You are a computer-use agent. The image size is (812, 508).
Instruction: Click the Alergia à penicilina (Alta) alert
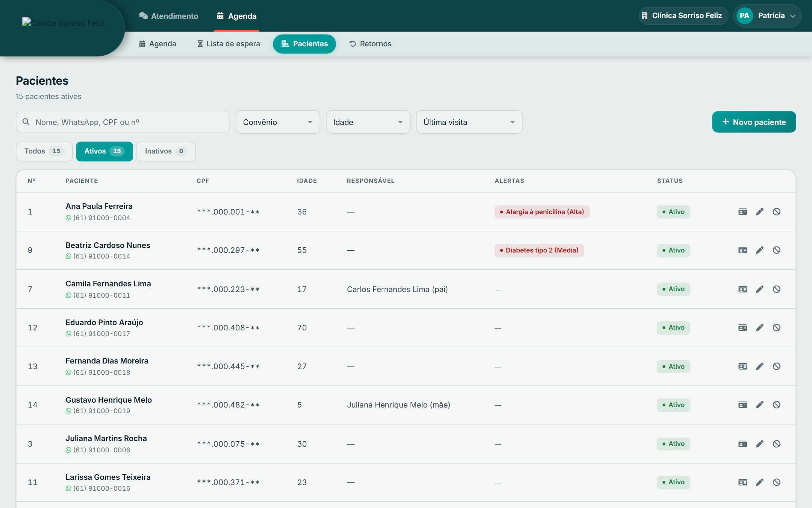point(542,212)
